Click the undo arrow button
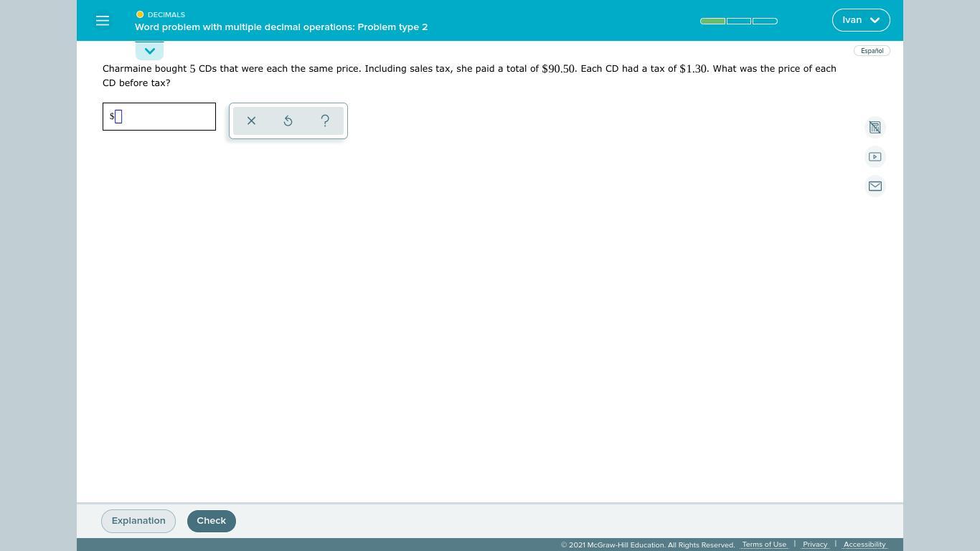 tap(288, 121)
